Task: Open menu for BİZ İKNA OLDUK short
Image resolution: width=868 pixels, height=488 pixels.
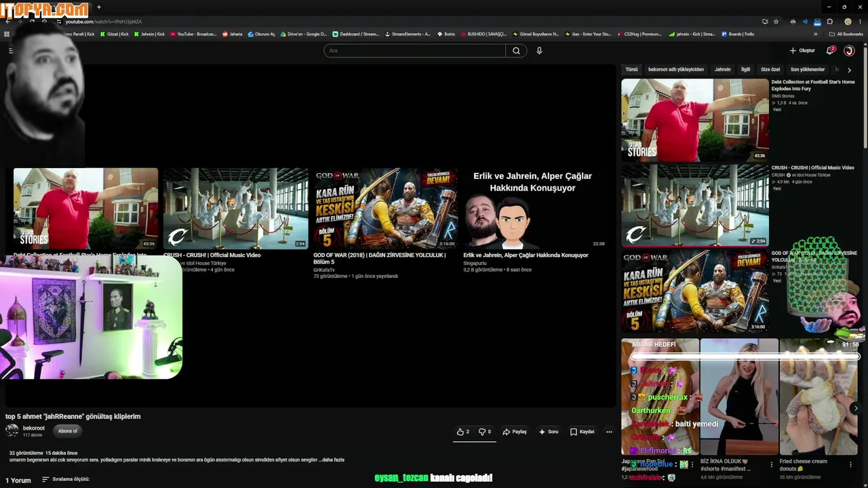Action: pos(771,465)
